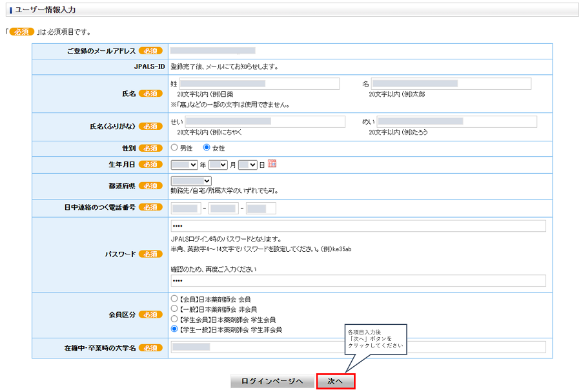Focus the 姓 family name field

tap(258, 84)
